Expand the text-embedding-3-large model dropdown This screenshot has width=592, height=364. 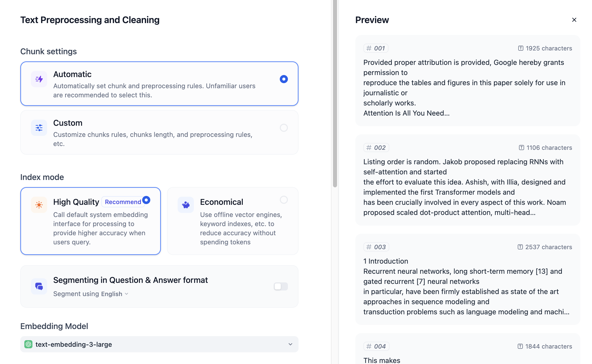(159, 344)
